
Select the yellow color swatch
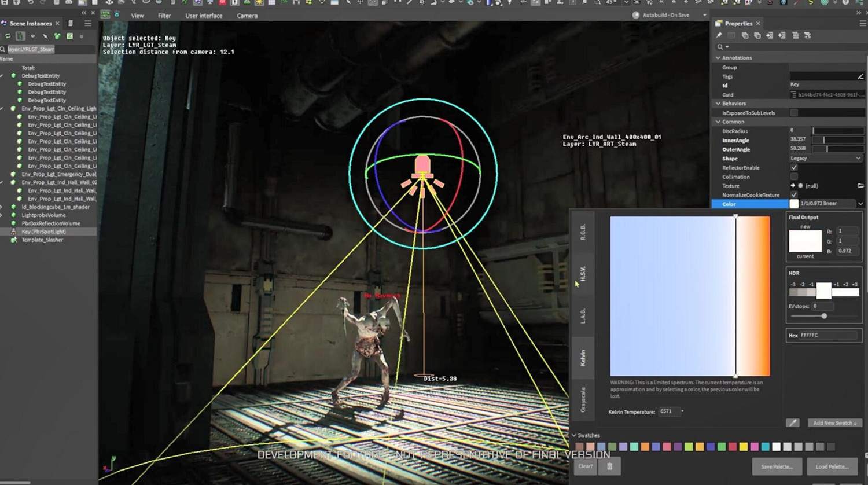click(x=744, y=447)
